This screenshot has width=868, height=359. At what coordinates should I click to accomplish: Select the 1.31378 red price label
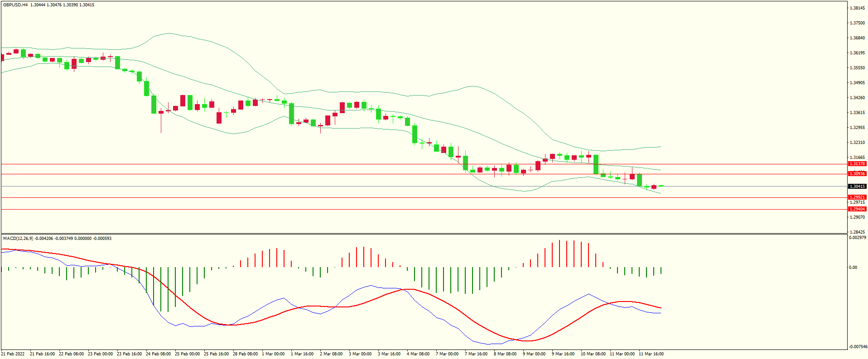tap(857, 164)
